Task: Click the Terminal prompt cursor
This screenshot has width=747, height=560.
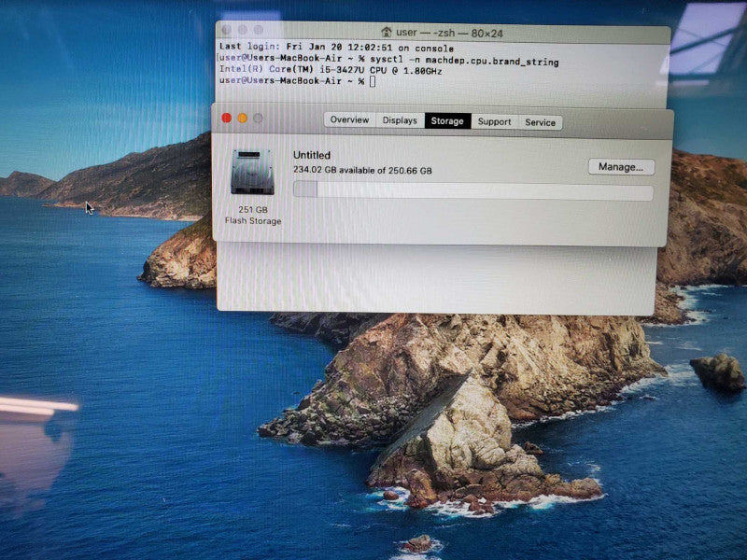Action: [373, 81]
